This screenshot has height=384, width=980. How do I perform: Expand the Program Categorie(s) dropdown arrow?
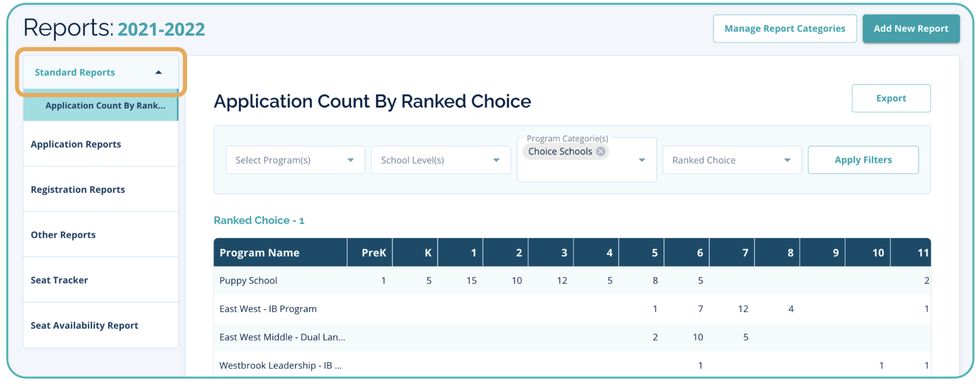click(x=642, y=160)
